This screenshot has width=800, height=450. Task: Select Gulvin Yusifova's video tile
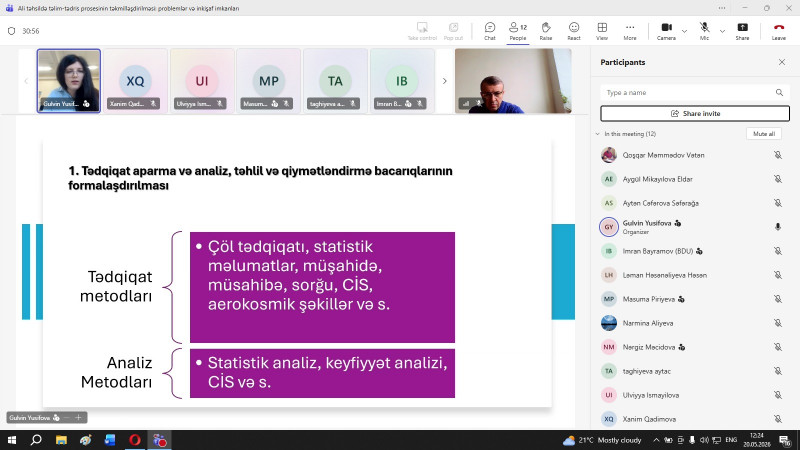pos(68,81)
